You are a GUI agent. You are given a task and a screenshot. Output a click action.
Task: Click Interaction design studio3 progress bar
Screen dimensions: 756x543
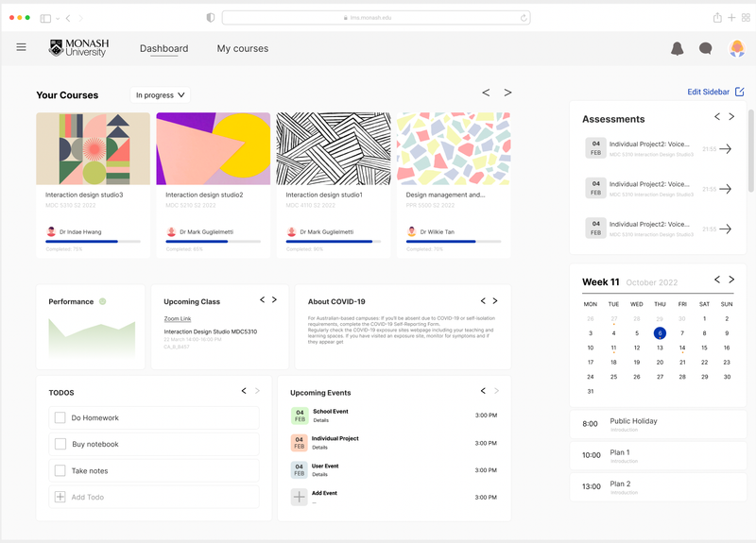pos(93,242)
